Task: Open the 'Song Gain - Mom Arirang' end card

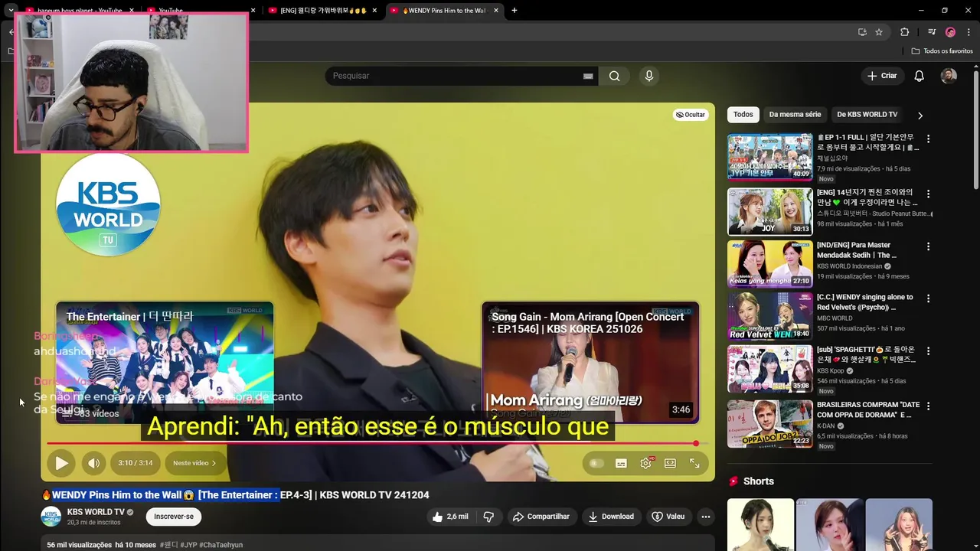Action: coord(590,363)
